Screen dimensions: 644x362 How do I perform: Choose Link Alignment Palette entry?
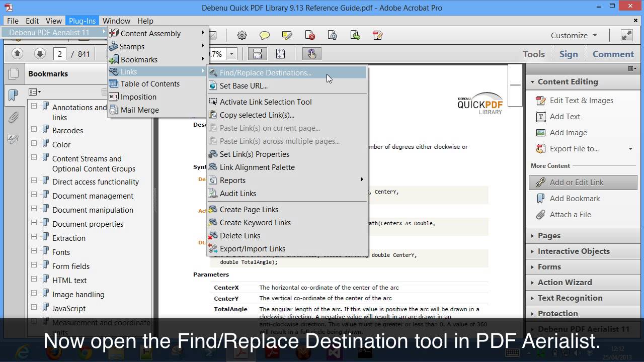287,167
